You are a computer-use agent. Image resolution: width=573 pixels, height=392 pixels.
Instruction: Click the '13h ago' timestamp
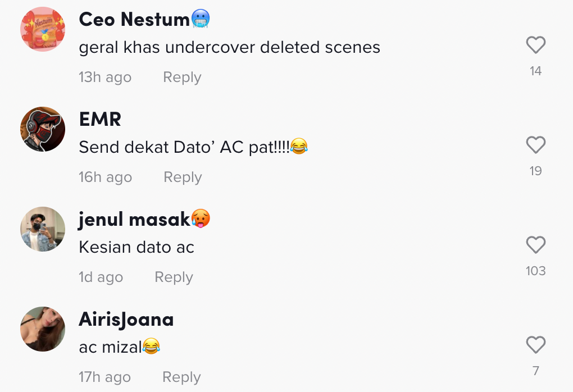pyautogui.click(x=105, y=77)
